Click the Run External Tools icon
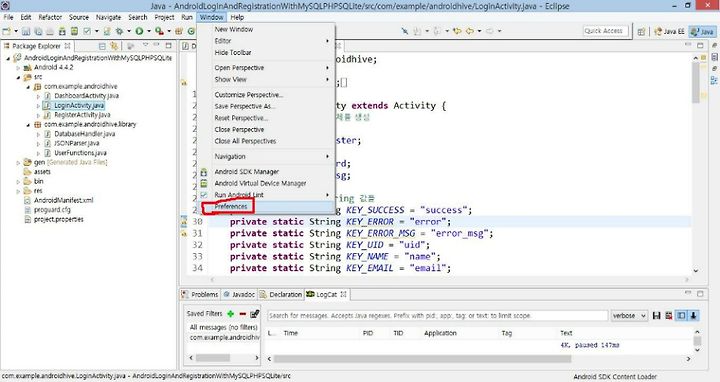The image size is (720, 382). click(x=159, y=31)
